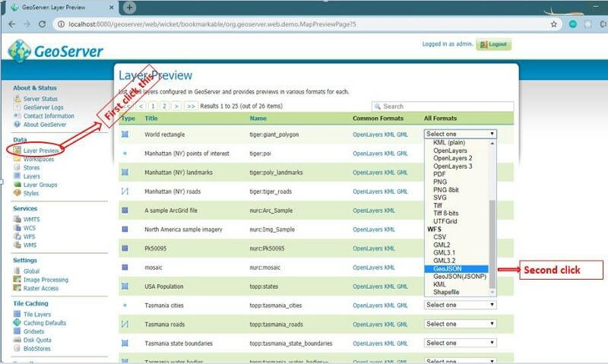Open All Formats dropdown for Tasmania roads
Image resolution: width=608 pixels, height=364 pixels.
(461, 324)
